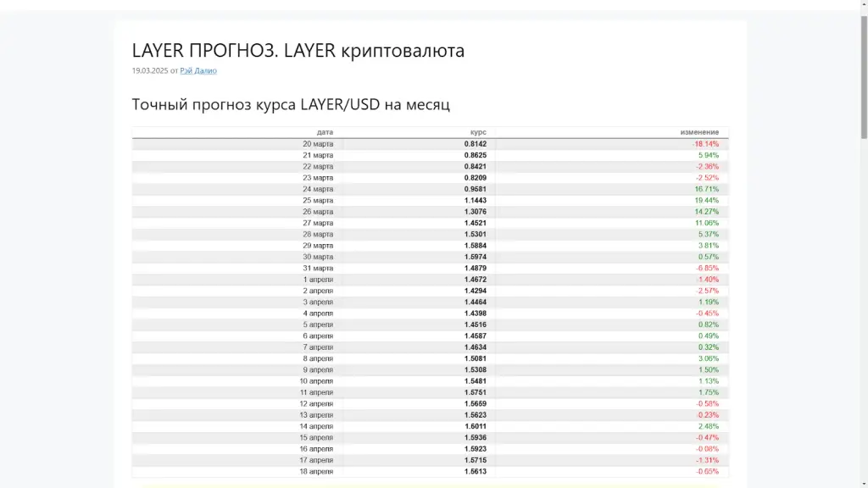Open the Рэй Далио author link

pyautogui.click(x=198, y=71)
